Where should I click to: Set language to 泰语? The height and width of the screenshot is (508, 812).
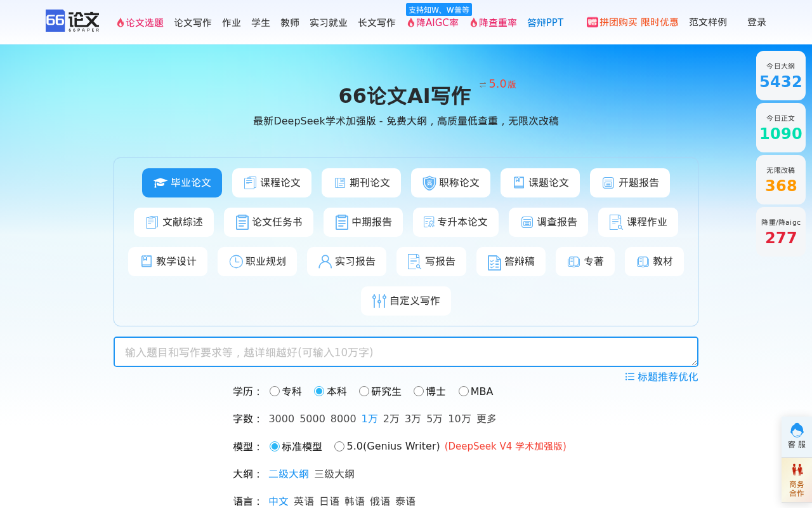[405, 502]
